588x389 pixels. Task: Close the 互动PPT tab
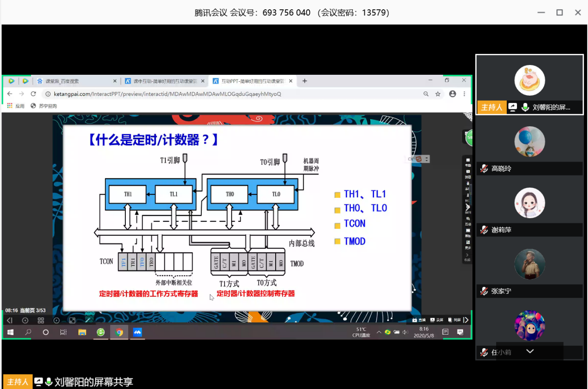[291, 81]
